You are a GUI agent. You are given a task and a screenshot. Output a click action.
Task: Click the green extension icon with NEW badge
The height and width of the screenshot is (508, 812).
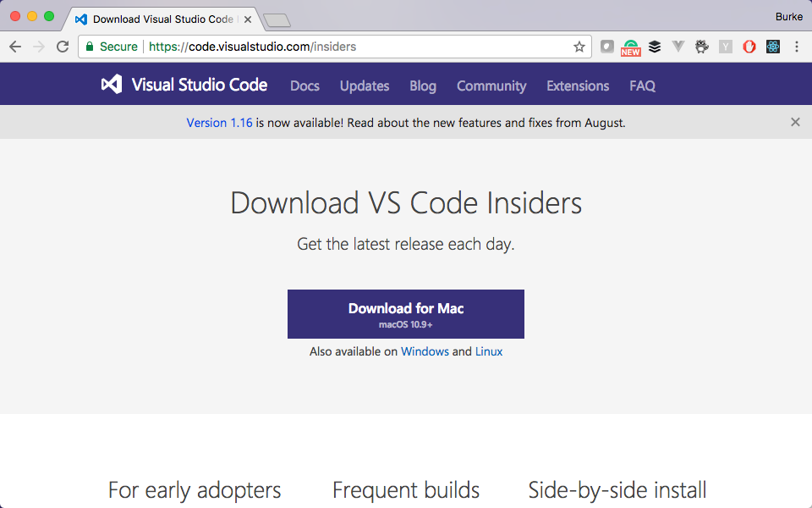(x=631, y=47)
